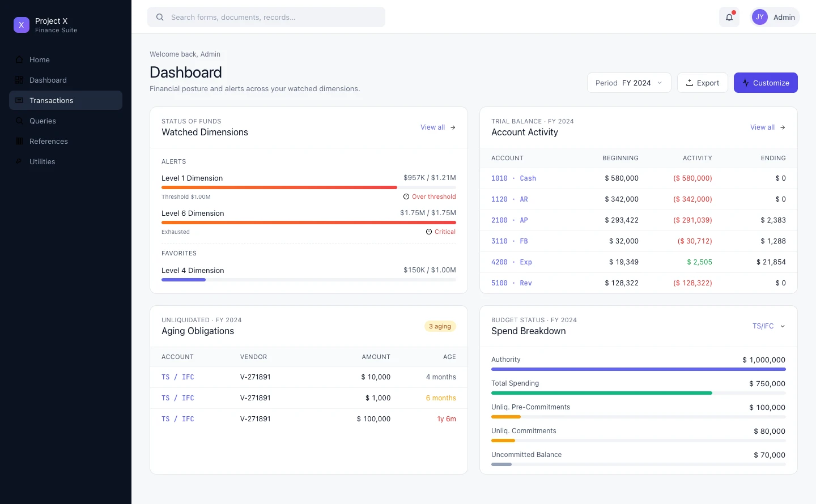
Task: Click the Export upload icon
Action: 690,83
